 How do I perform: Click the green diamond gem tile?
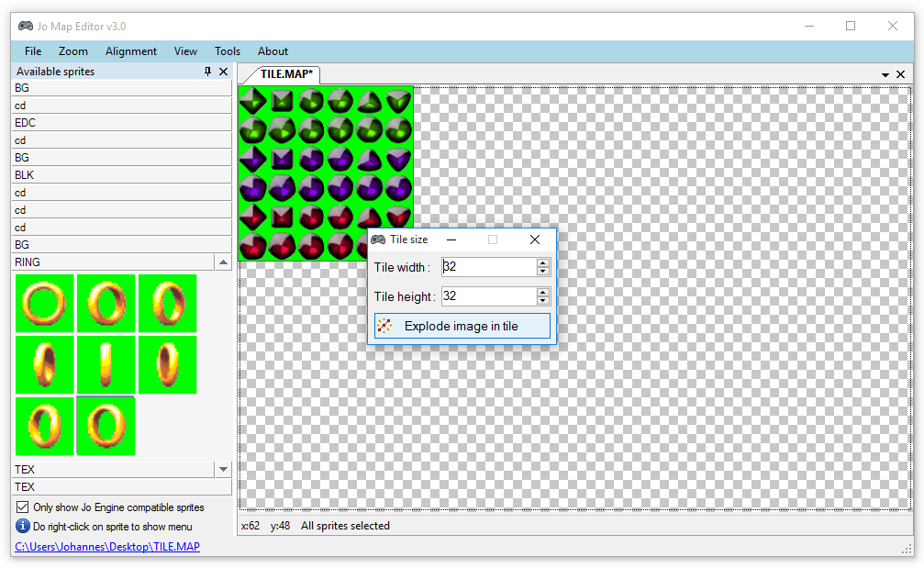click(253, 101)
